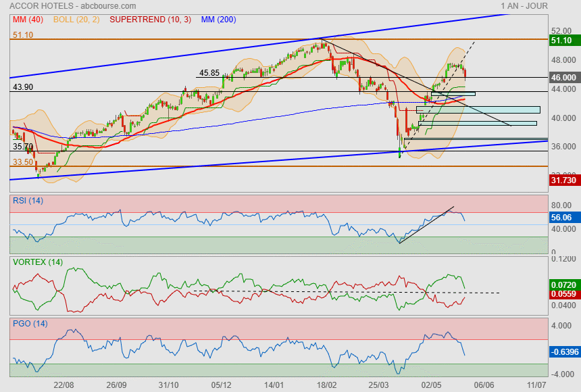Viewport: 581px width, 392px height.
Task: Click the 26/09 date on time axis
Action: tap(116, 385)
